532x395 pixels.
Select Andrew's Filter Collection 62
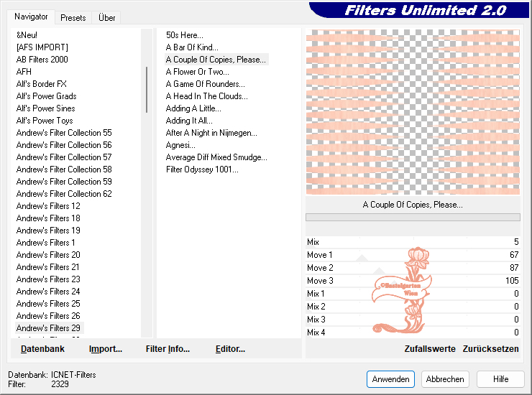[64, 194]
